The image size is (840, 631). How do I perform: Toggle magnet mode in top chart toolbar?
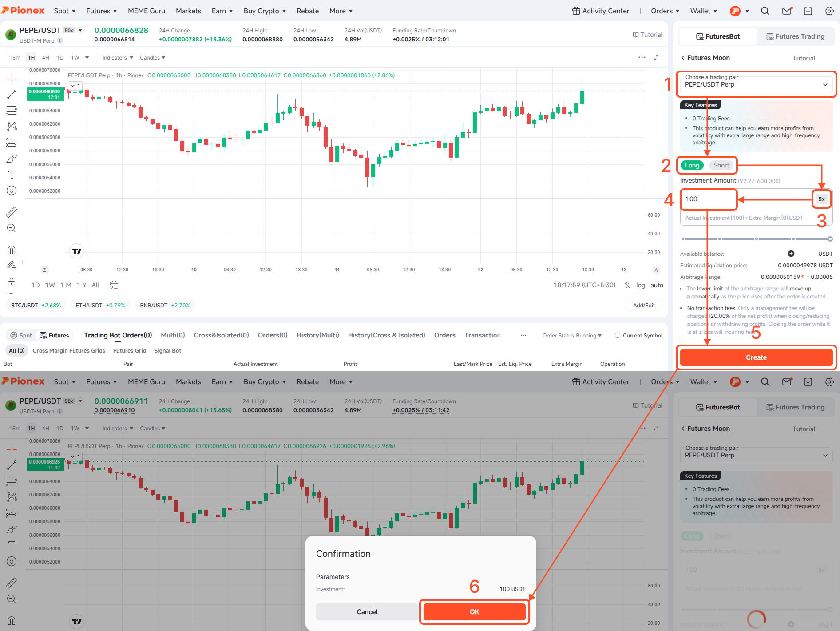12,250
